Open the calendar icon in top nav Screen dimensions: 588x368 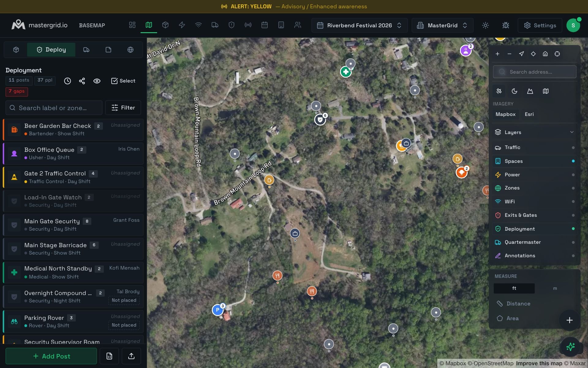coord(265,25)
